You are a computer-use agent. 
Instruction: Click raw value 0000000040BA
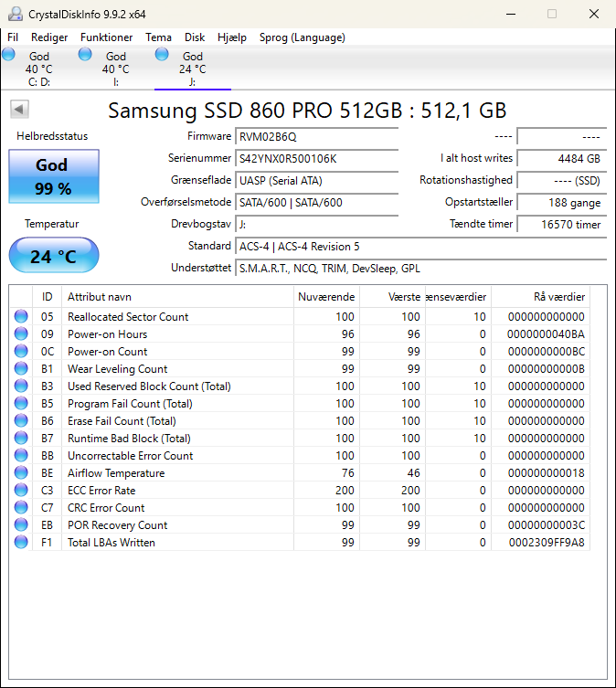pyautogui.click(x=546, y=334)
